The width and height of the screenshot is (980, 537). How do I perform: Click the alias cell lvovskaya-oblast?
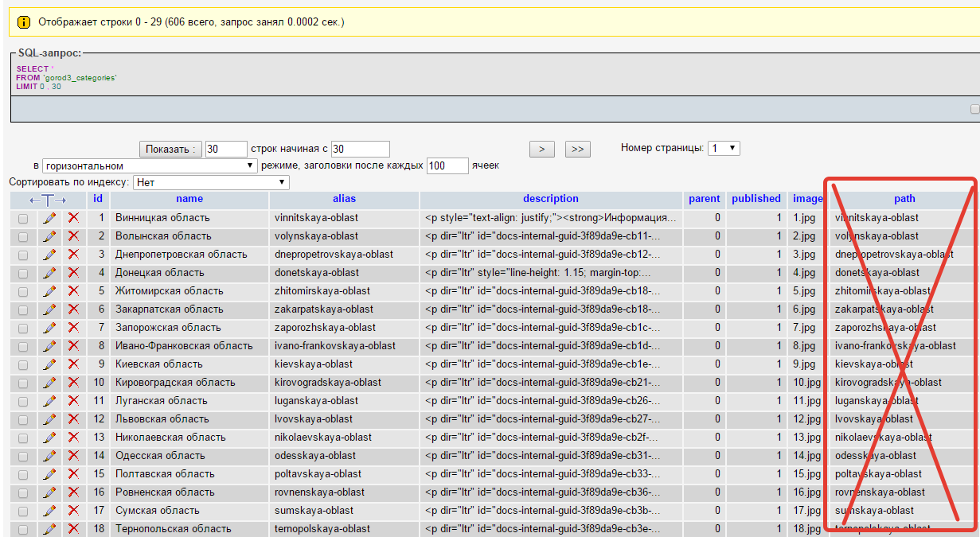[x=314, y=419]
